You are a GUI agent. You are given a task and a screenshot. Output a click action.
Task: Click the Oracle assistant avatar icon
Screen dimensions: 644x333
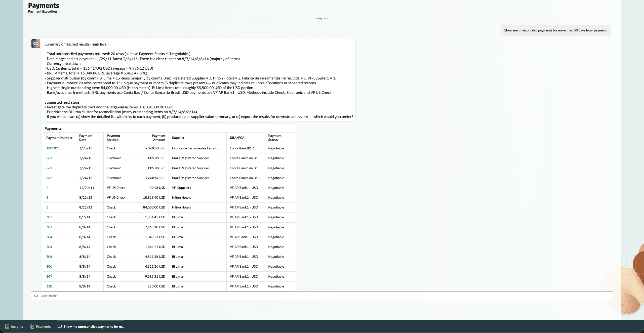(36, 44)
